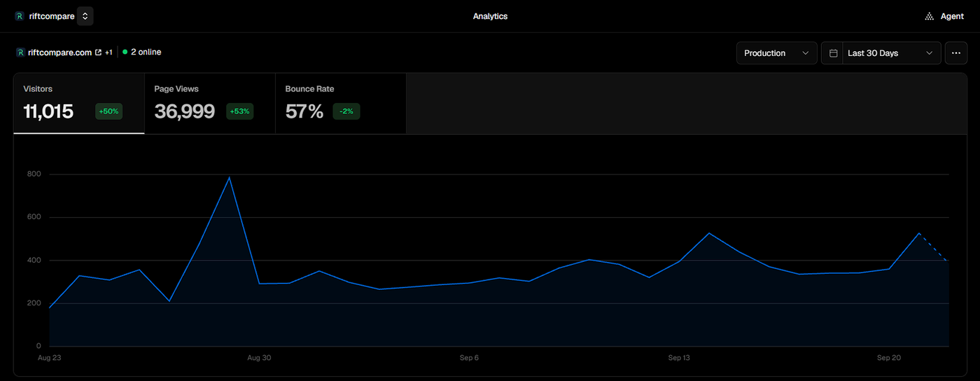
Task: Click the external link arrow icon
Action: click(x=98, y=53)
